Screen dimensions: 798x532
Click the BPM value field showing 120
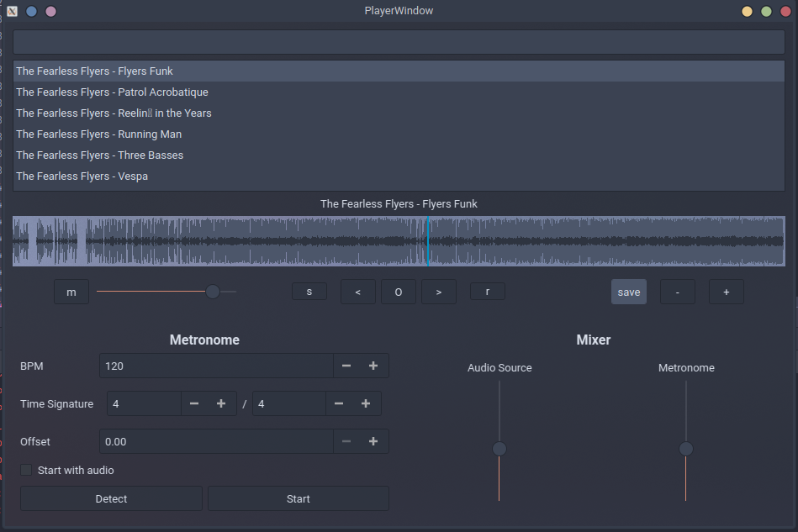point(216,366)
